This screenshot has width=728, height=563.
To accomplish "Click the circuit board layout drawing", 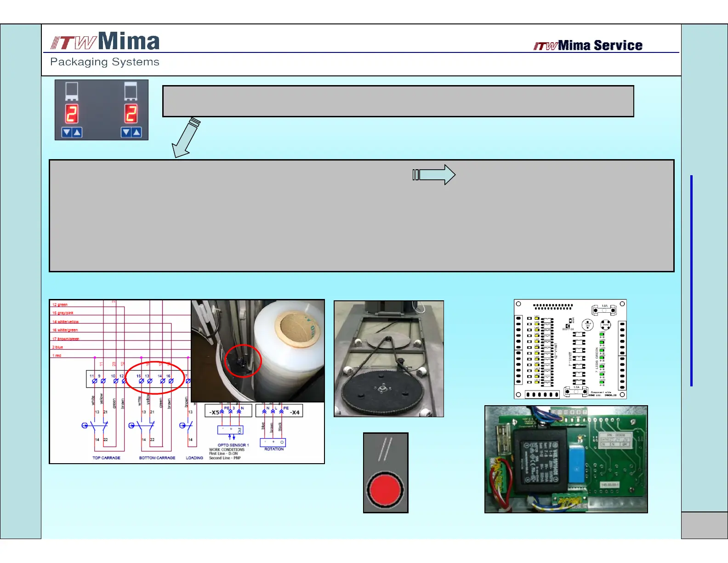I will tap(570, 349).
